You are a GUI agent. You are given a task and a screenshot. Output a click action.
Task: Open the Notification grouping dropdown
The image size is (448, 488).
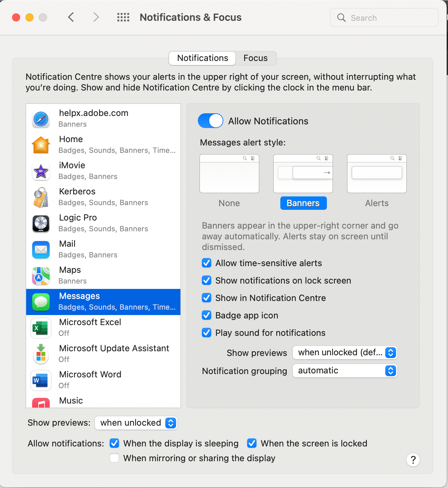point(345,370)
